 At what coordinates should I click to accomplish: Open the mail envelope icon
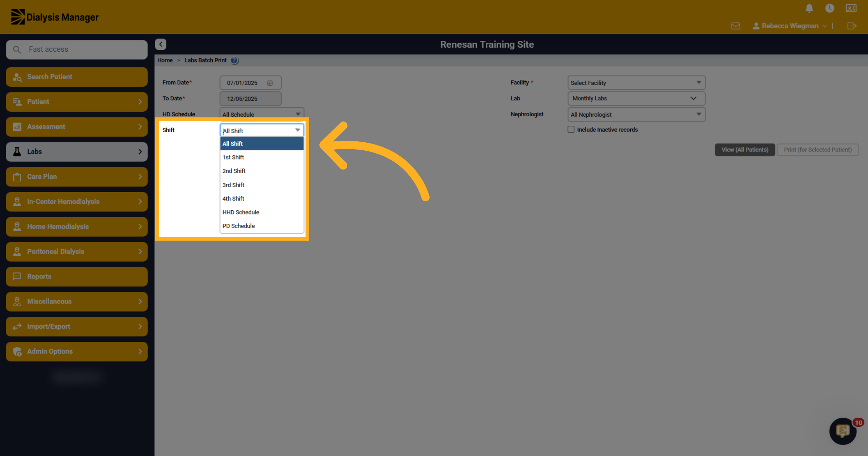pos(736,26)
